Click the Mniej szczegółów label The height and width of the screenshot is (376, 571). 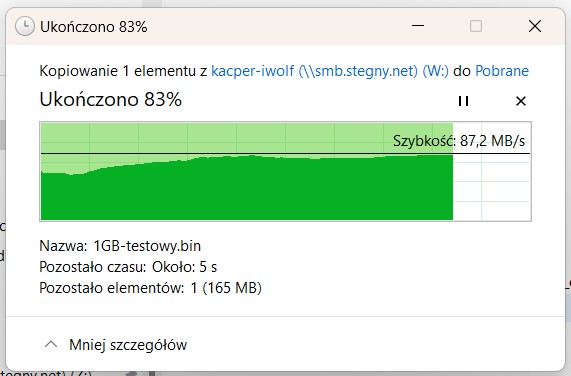128,345
